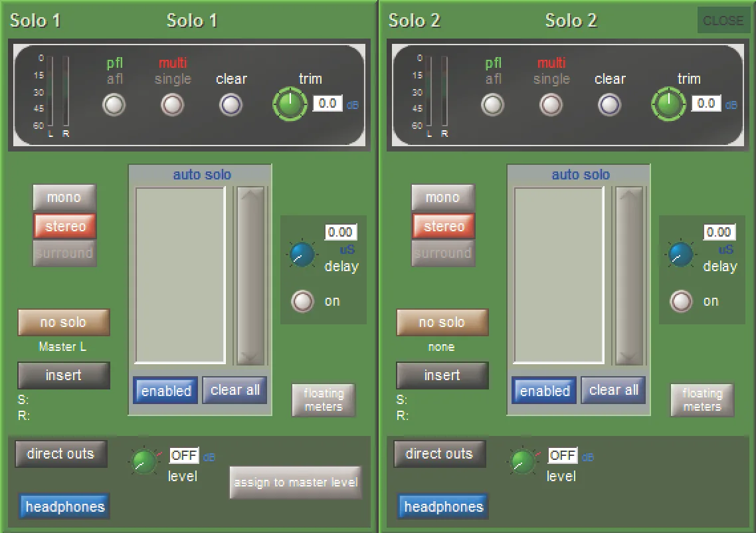Click the blue delay knob in Solo 2
The height and width of the screenshot is (533, 756).
tap(680, 255)
